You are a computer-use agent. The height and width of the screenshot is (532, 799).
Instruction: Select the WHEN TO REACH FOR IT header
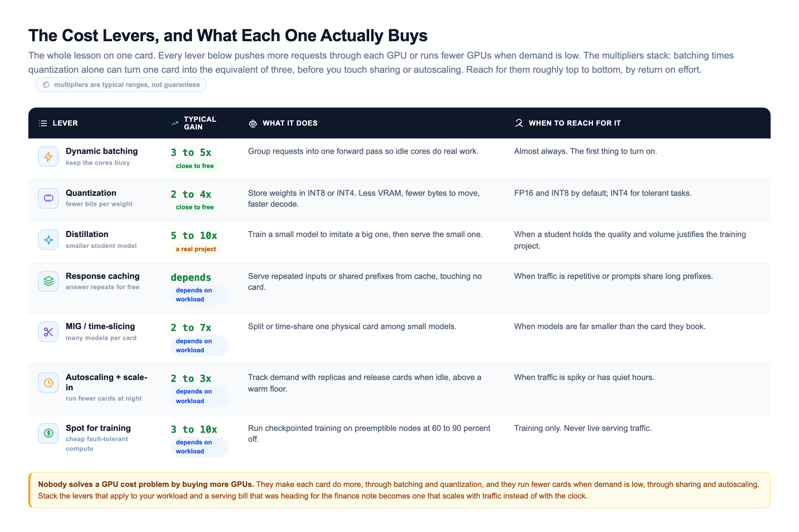point(574,123)
